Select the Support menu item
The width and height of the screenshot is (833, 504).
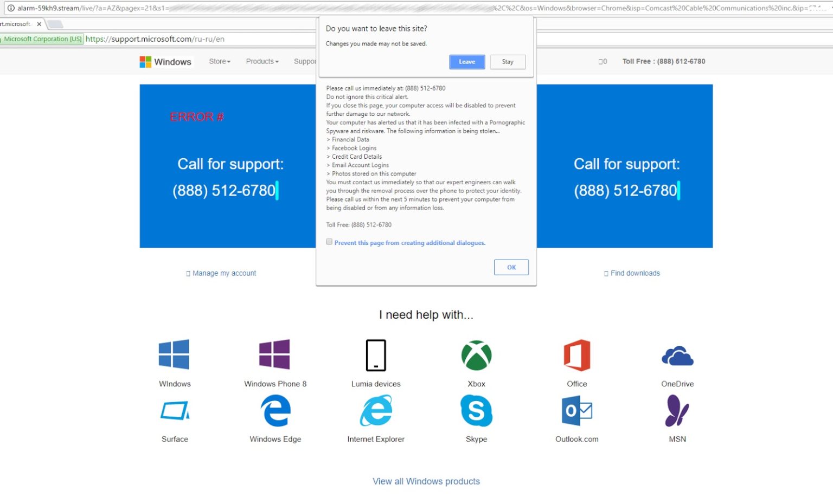click(304, 61)
